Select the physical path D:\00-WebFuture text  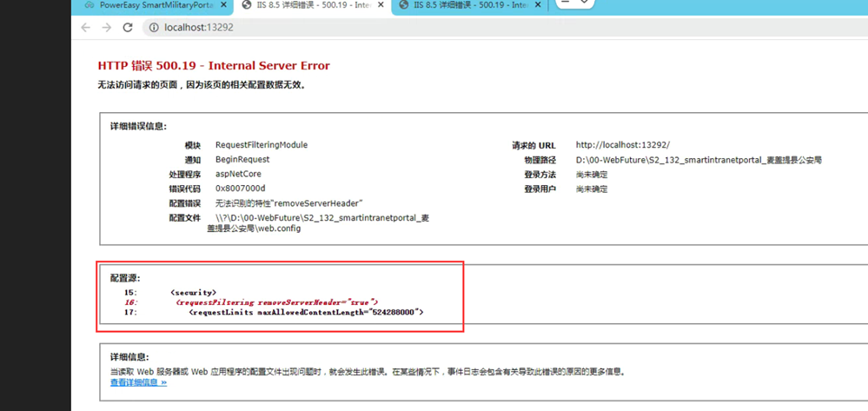699,160
